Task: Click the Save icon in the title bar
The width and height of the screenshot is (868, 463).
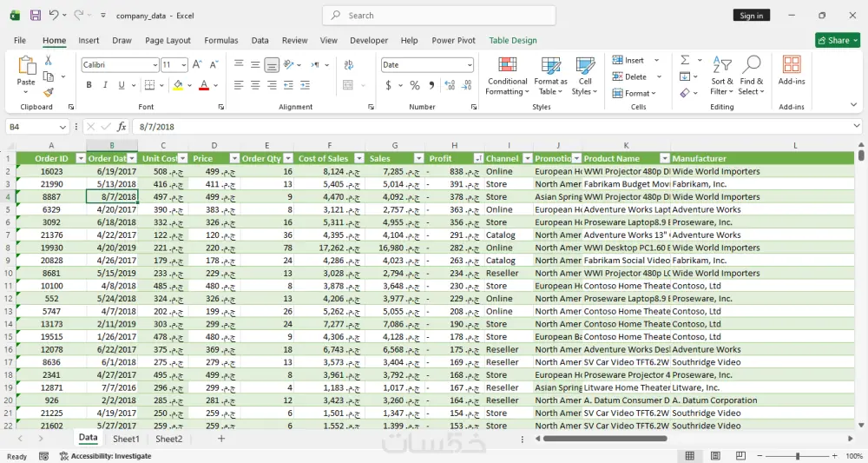Action: point(36,16)
